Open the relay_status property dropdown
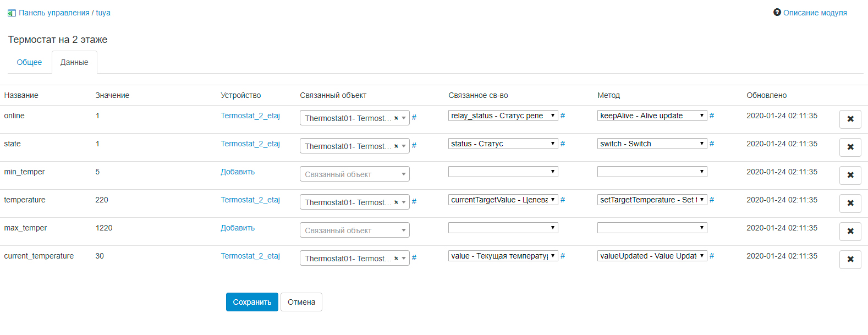The height and width of the screenshot is (335, 868). (503, 116)
